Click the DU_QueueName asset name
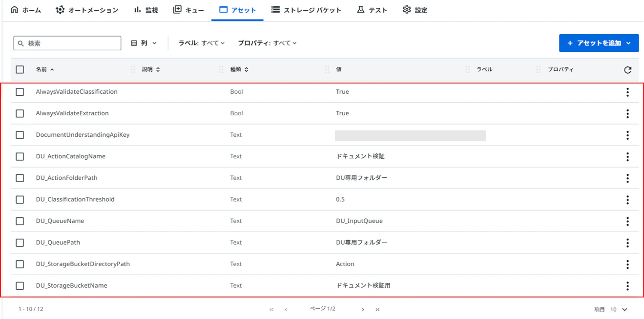Image resolution: width=644 pixels, height=319 pixels. (60, 221)
